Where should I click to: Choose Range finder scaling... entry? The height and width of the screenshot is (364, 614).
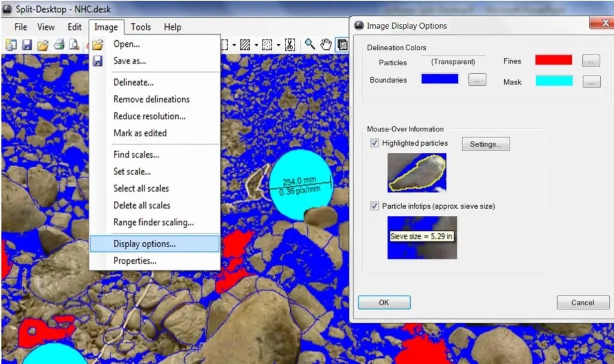(x=155, y=222)
